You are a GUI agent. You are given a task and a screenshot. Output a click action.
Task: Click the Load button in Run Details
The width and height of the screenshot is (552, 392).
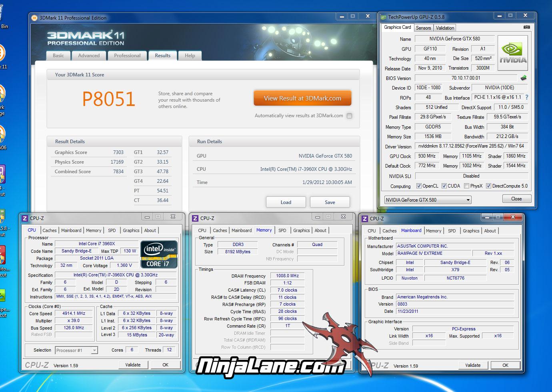click(286, 202)
